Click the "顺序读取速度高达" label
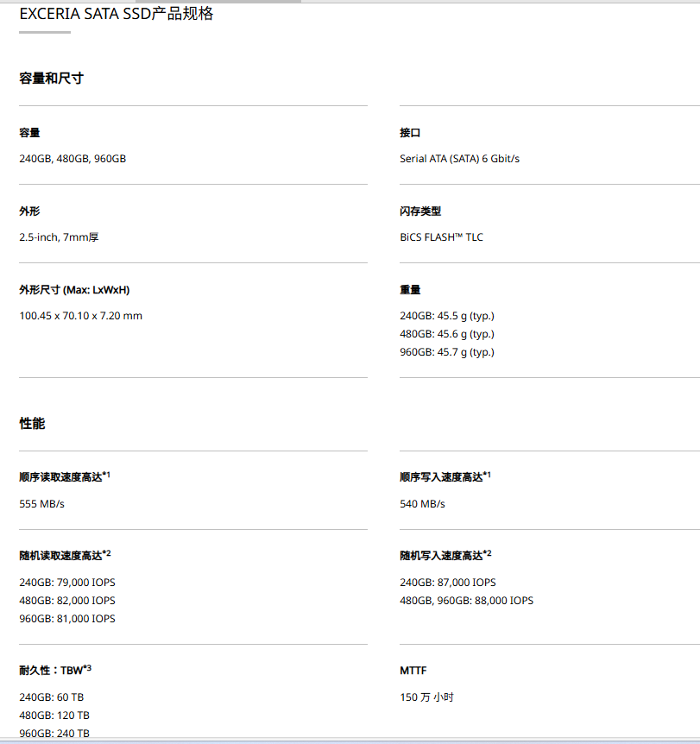Screen dimensions: 700x744 pyautogui.click(x=60, y=477)
